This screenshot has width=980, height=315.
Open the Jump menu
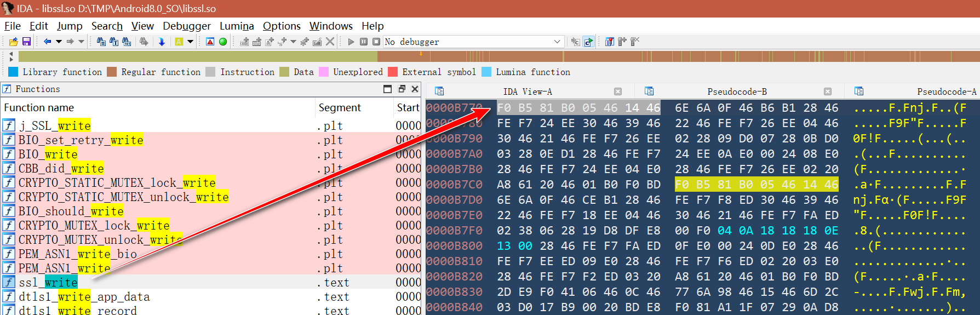click(70, 26)
